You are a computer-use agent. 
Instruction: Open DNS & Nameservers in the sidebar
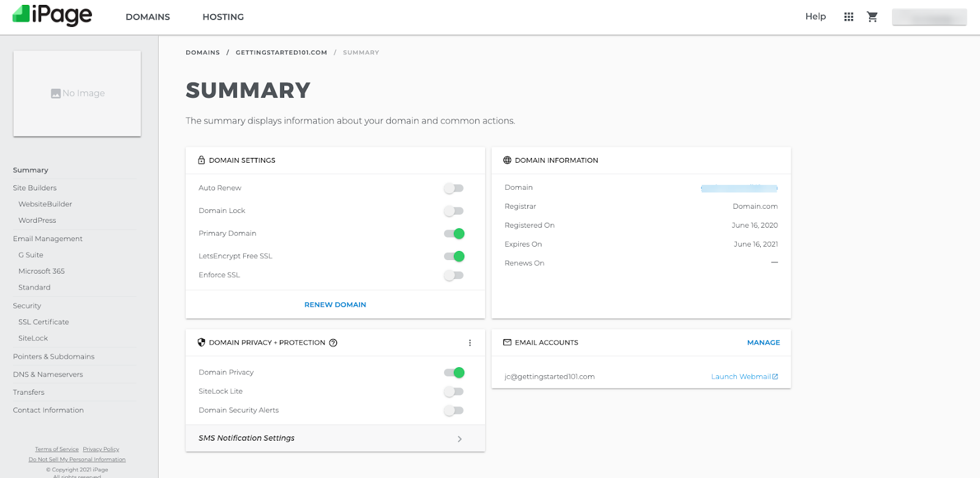[x=48, y=375]
